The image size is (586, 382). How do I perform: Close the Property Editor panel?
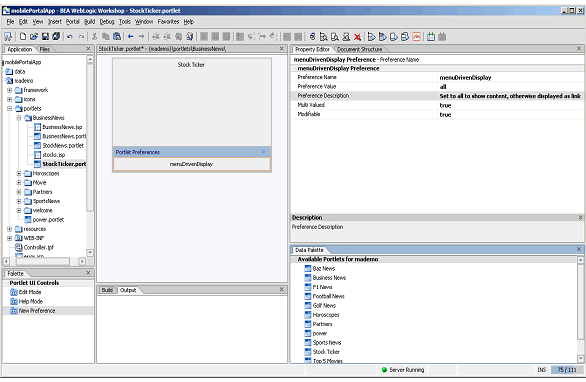(579, 49)
